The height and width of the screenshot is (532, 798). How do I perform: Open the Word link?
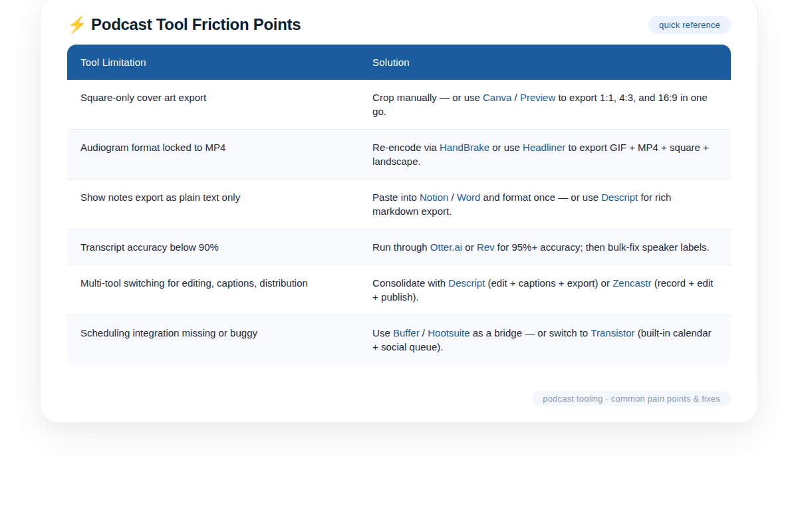click(469, 198)
